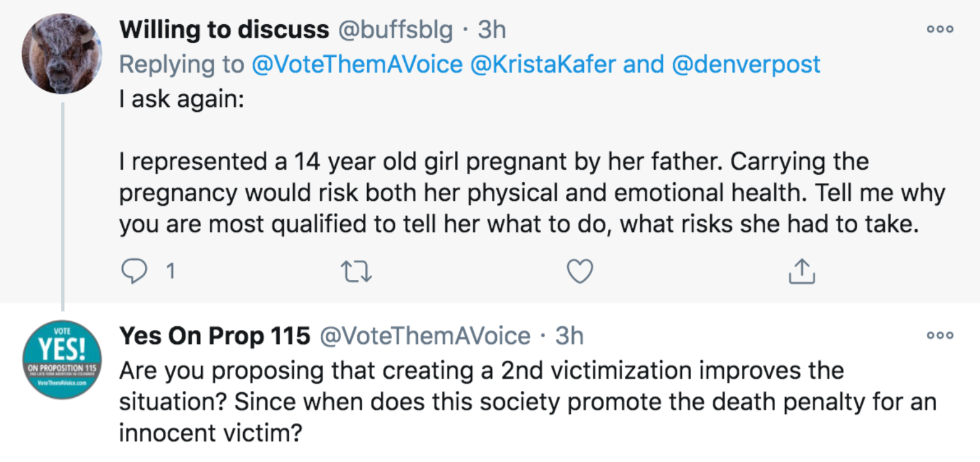Like the tweet with the heart icon

(x=579, y=271)
